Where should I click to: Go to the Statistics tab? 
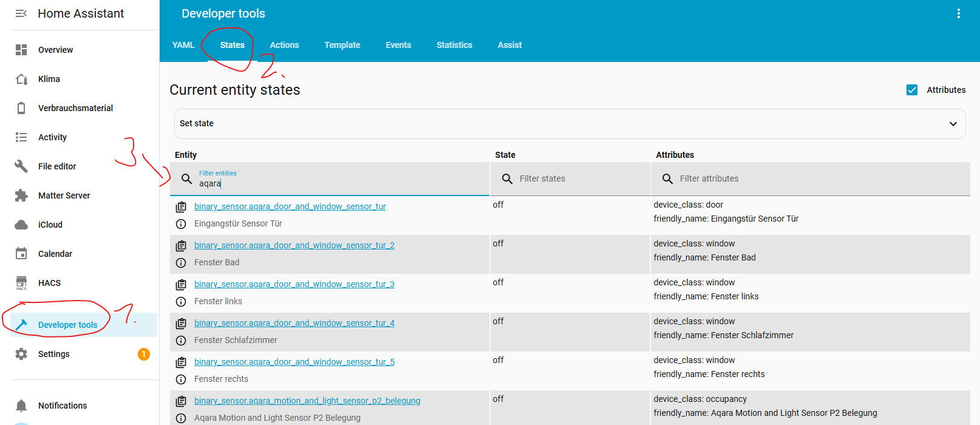[454, 45]
